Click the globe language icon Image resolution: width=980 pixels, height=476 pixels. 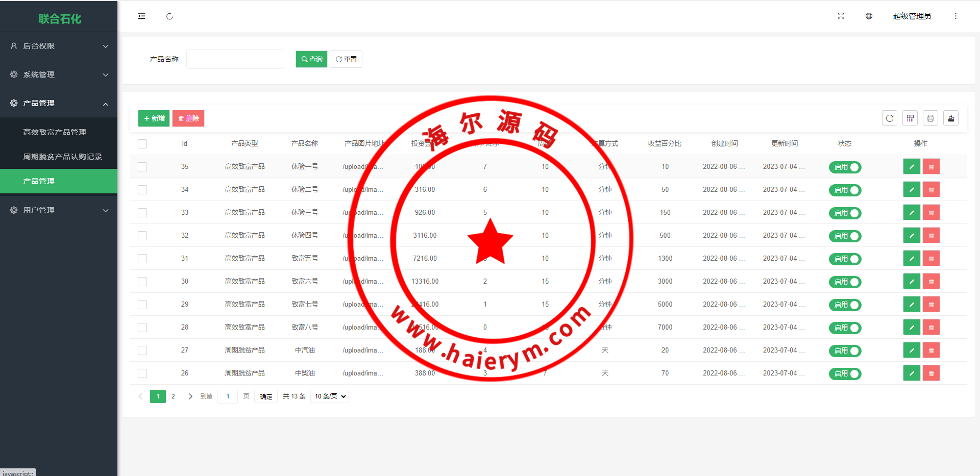[x=869, y=16]
